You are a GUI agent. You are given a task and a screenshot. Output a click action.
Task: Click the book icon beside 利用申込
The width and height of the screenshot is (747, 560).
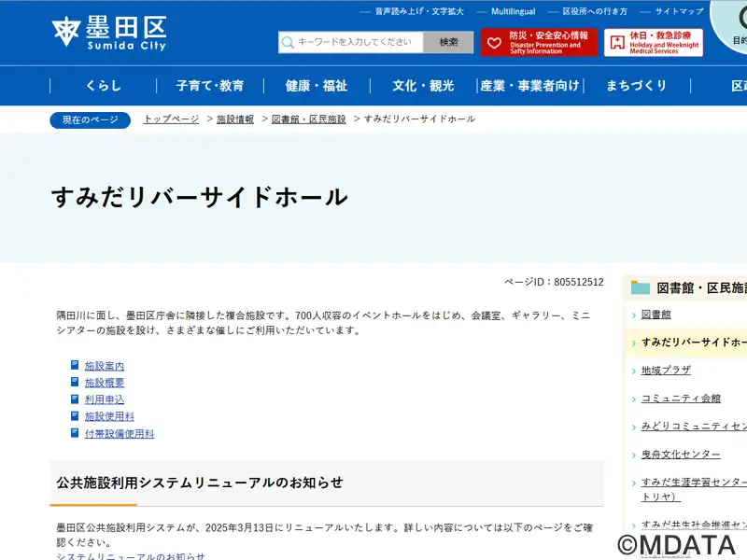[75, 399]
